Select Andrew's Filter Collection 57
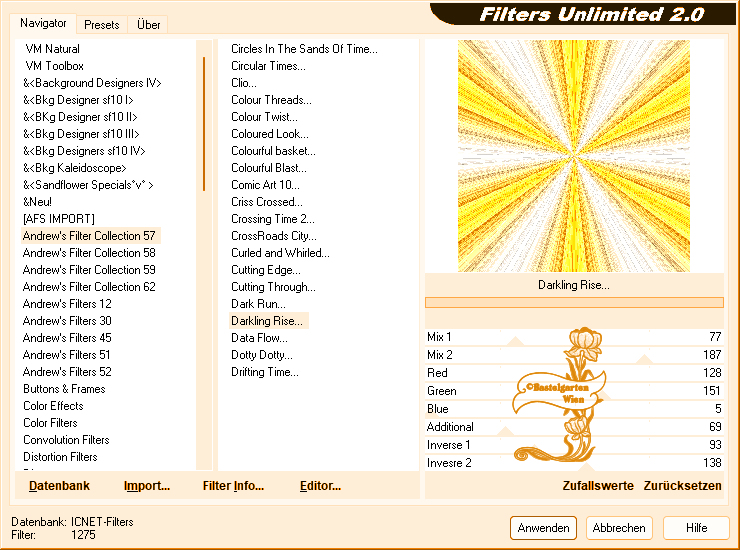The height and width of the screenshot is (550, 740). pyautogui.click(x=89, y=236)
